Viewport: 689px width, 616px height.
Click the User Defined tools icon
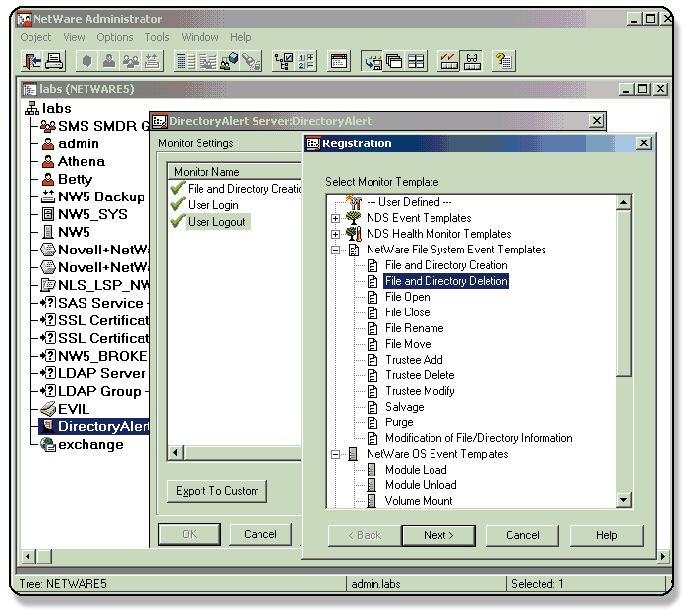[354, 202]
